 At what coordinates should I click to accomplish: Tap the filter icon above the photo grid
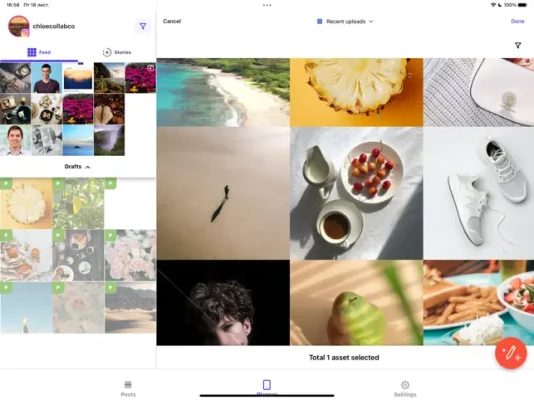(518, 45)
